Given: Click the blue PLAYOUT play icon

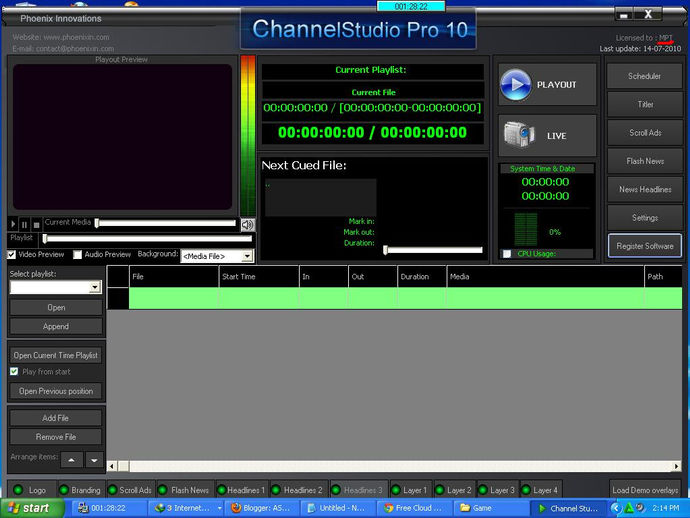Looking at the screenshot, I should (x=516, y=84).
